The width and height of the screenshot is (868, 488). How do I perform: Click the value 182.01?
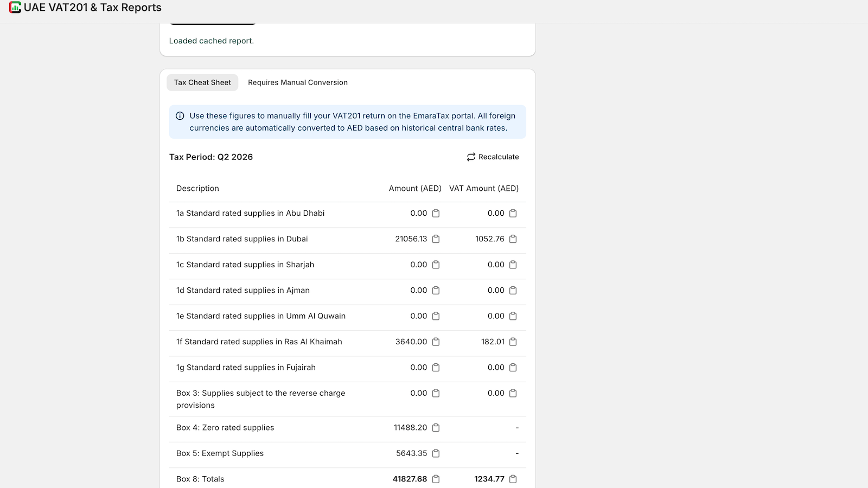[x=493, y=342]
